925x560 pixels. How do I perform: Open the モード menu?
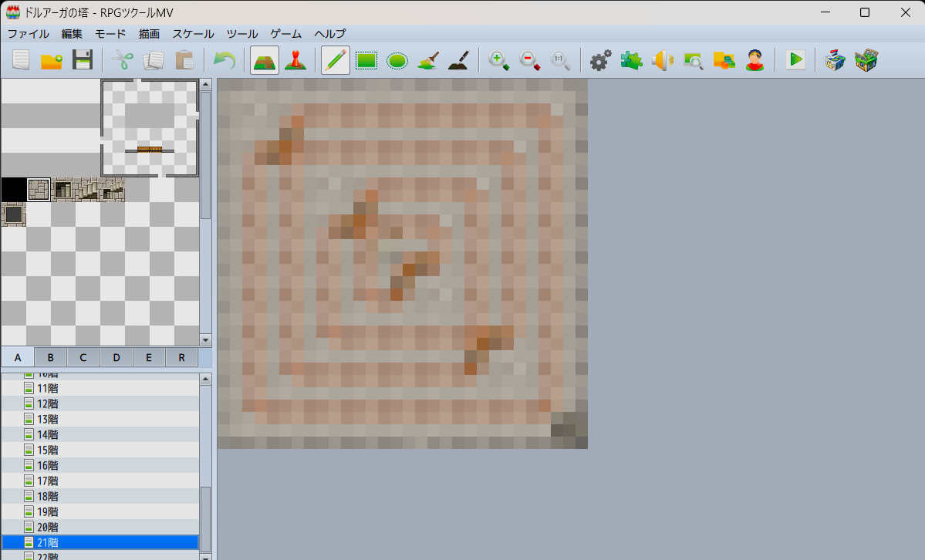[x=110, y=34]
